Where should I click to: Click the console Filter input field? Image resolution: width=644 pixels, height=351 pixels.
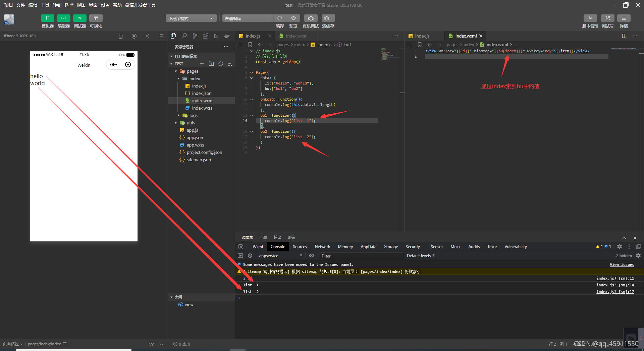(362, 256)
